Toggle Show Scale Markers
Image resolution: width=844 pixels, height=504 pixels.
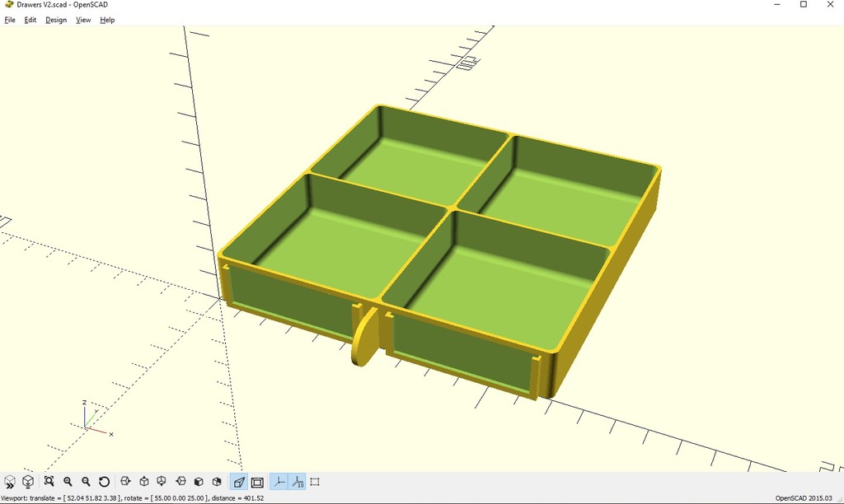(297, 482)
